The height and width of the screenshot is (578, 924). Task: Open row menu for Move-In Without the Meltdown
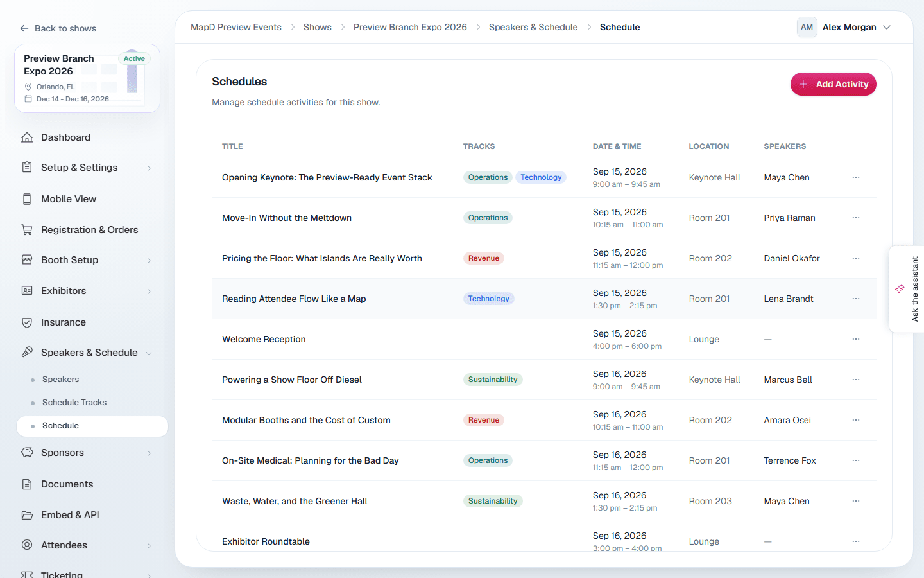[x=856, y=218]
